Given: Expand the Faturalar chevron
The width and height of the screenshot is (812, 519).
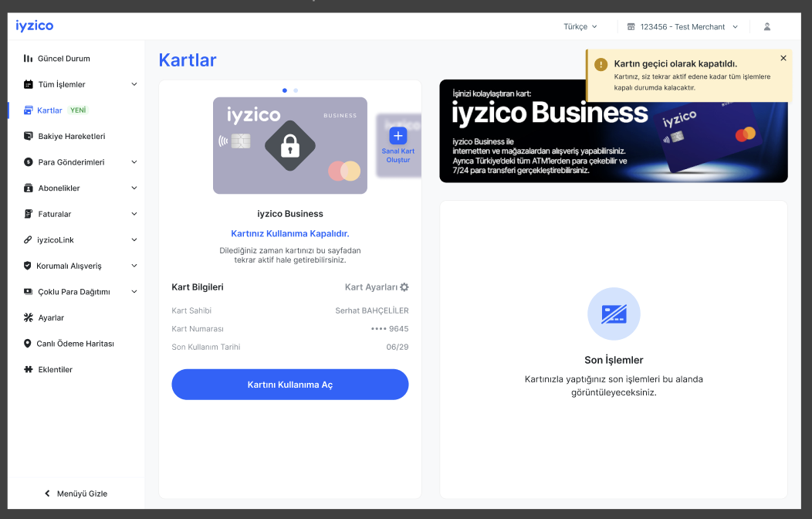Looking at the screenshot, I should pyautogui.click(x=134, y=213).
